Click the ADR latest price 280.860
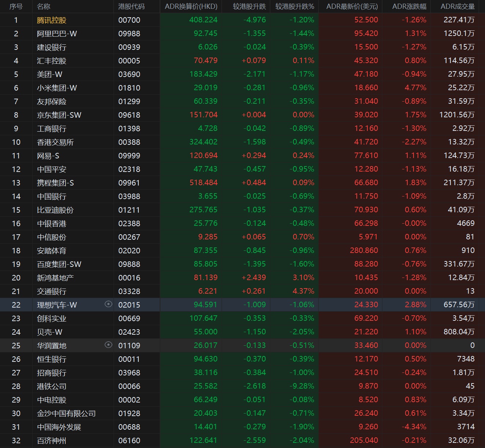This screenshot has width=485, height=448. click(x=364, y=250)
